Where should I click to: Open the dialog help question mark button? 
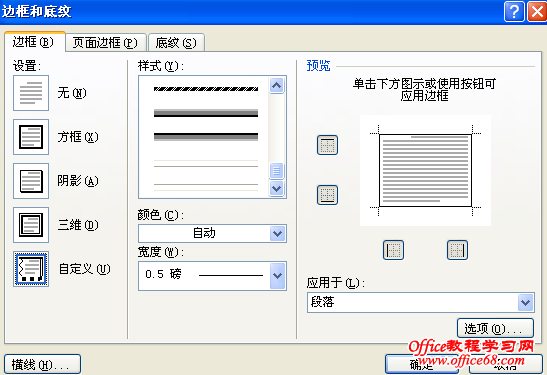tap(514, 11)
